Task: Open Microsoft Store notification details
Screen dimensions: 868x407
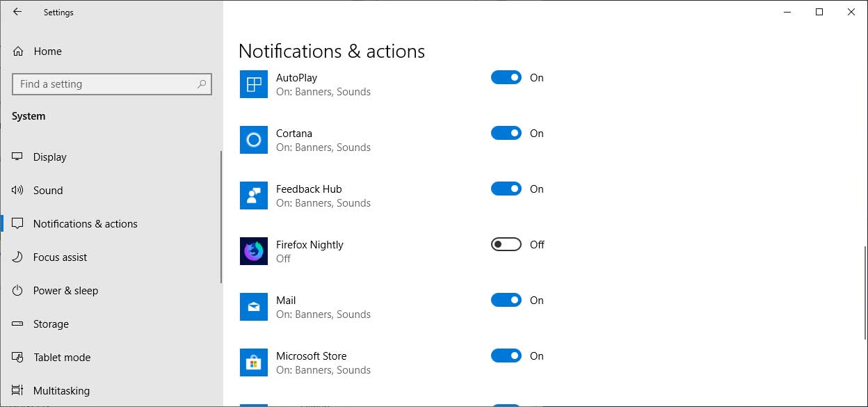Action: 311,356
